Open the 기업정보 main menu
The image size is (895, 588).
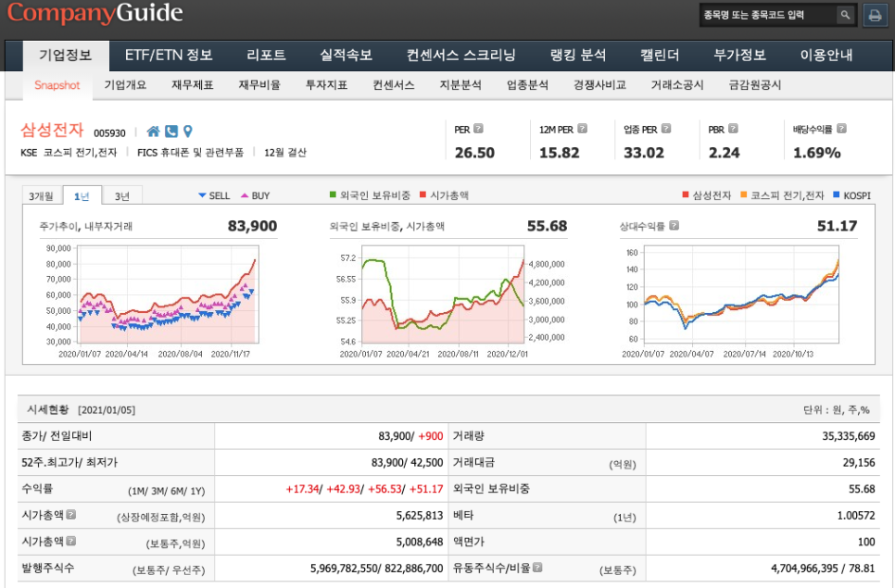66,56
